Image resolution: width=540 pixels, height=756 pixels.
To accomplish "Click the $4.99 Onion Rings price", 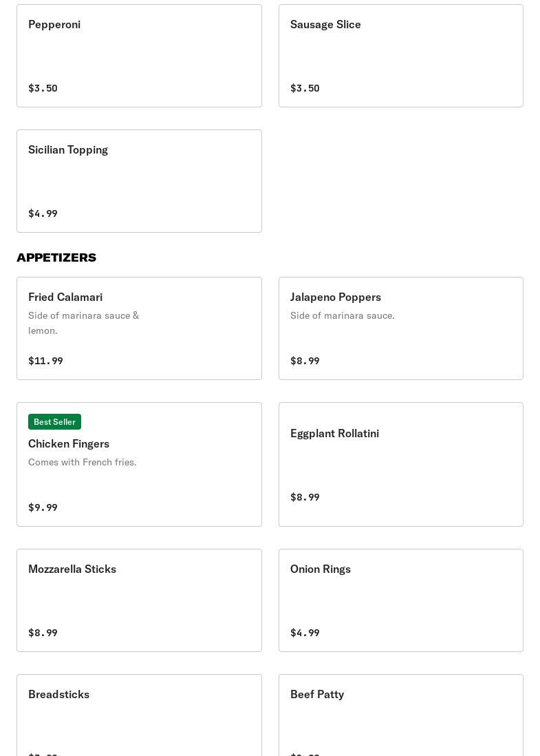I will (305, 633).
